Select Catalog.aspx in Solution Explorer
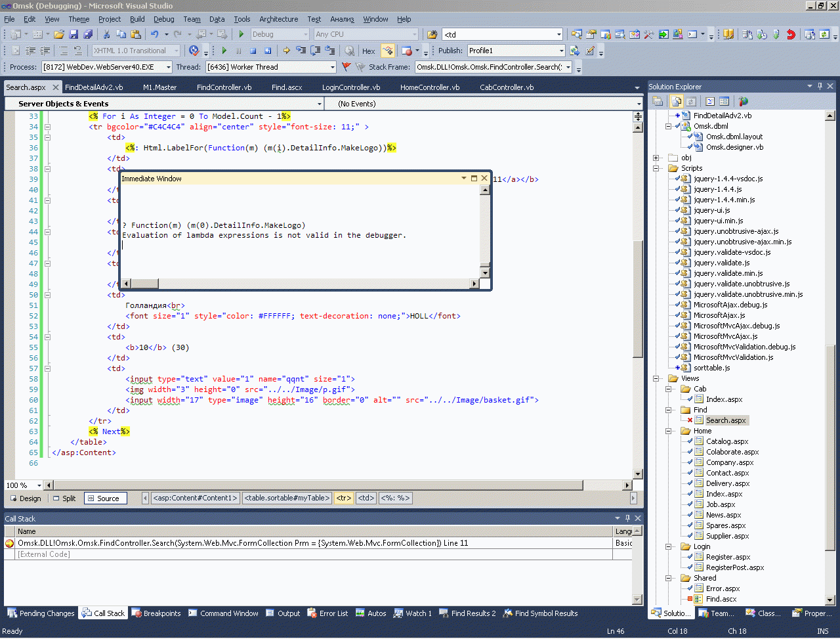The image size is (840, 639). 726,441
